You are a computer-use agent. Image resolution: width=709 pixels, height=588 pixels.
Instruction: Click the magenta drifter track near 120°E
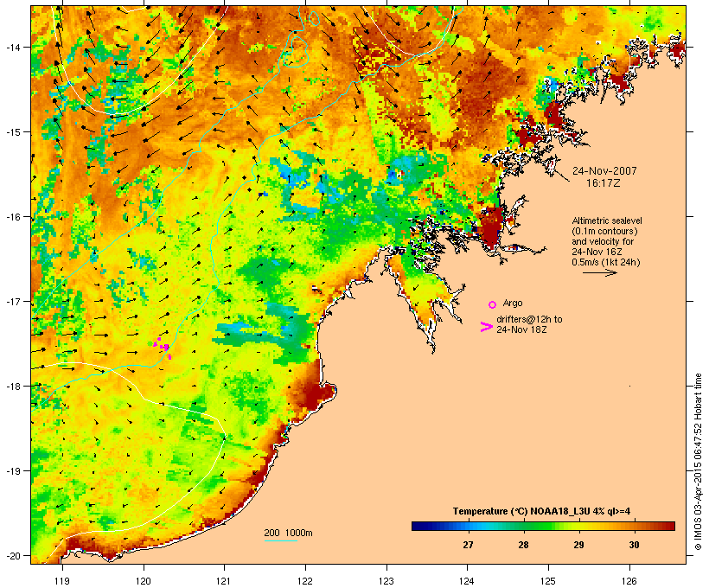tap(163, 347)
